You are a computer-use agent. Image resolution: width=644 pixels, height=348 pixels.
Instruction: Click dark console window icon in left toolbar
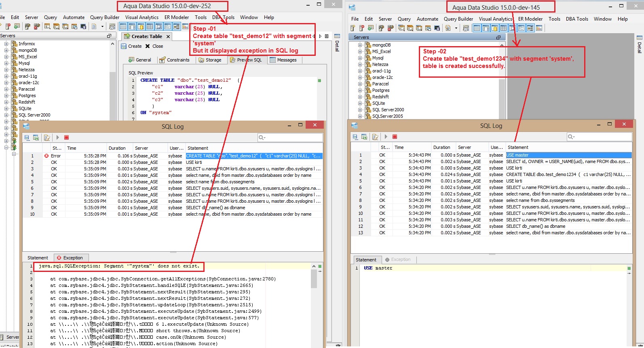pos(83,26)
